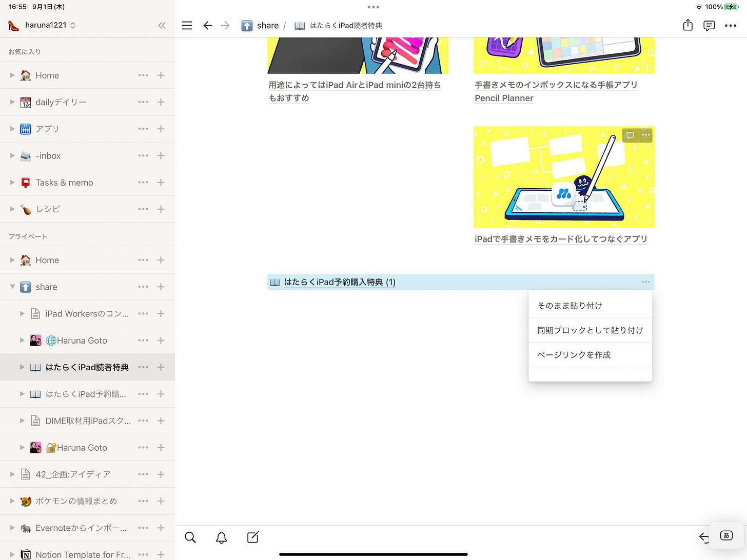Go back with the left arrow
The image size is (747, 560).
pos(208,25)
